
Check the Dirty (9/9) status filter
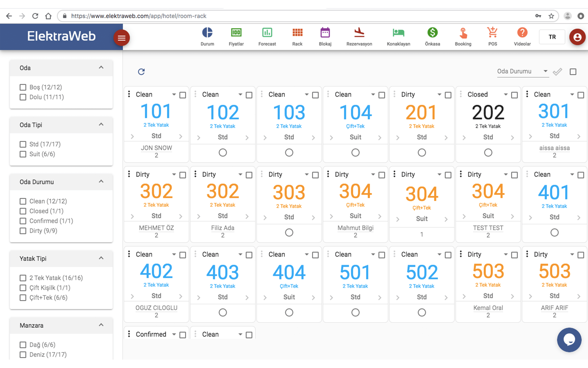pos(23,231)
